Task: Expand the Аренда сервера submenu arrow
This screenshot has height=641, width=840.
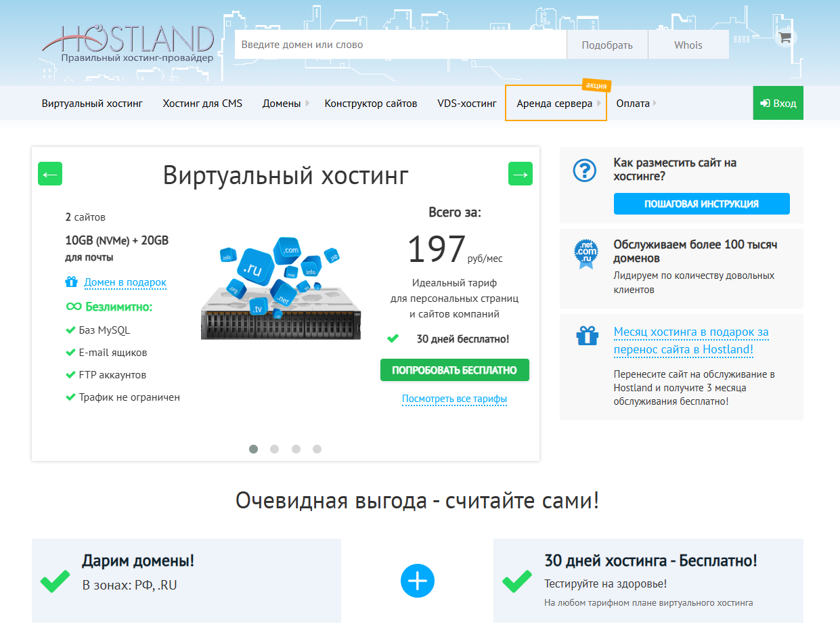Action: (x=598, y=104)
